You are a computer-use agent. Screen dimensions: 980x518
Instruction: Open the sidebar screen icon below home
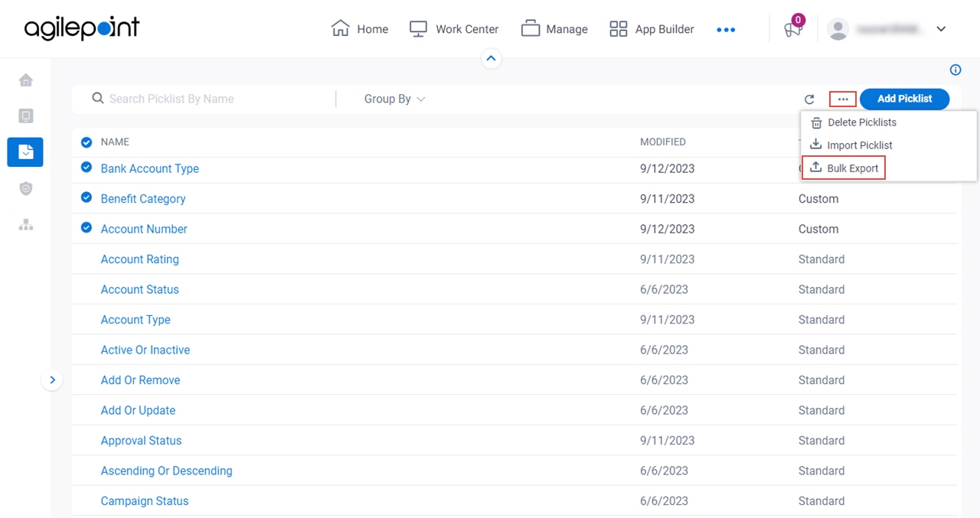click(26, 116)
